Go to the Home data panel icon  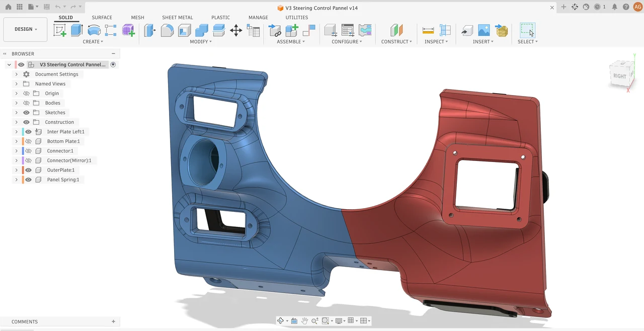click(8, 7)
